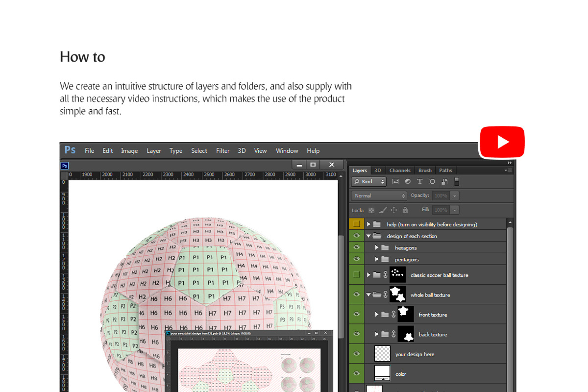
Task: Open the Normal blend mode dropdown
Action: (x=379, y=196)
